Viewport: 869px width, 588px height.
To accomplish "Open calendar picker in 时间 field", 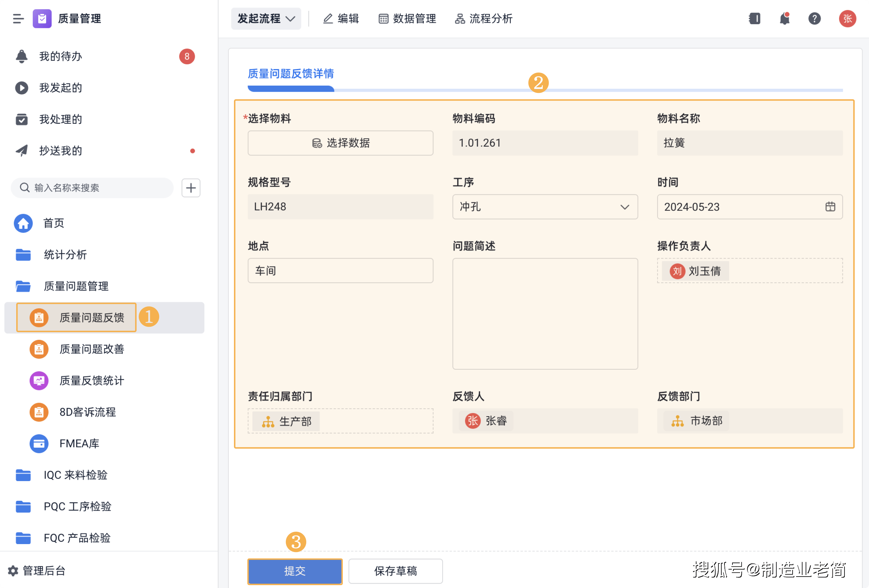I will [x=830, y=207].
